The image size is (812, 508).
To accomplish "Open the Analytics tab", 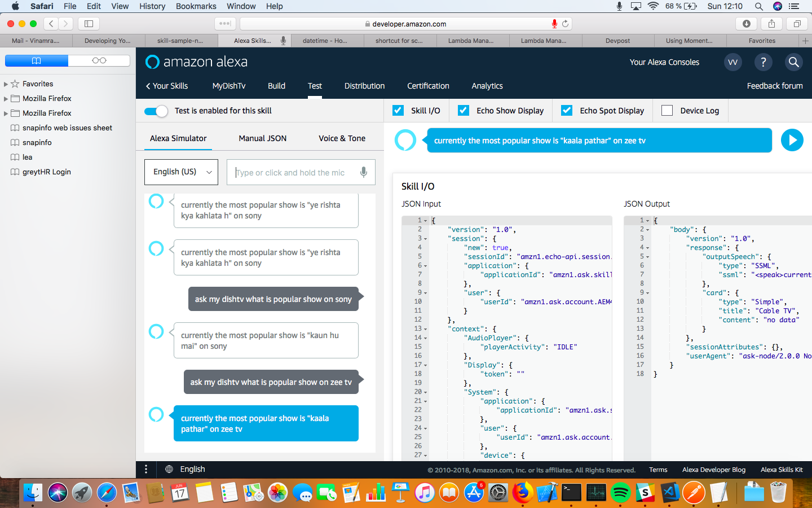I will [x=487, y=86].
